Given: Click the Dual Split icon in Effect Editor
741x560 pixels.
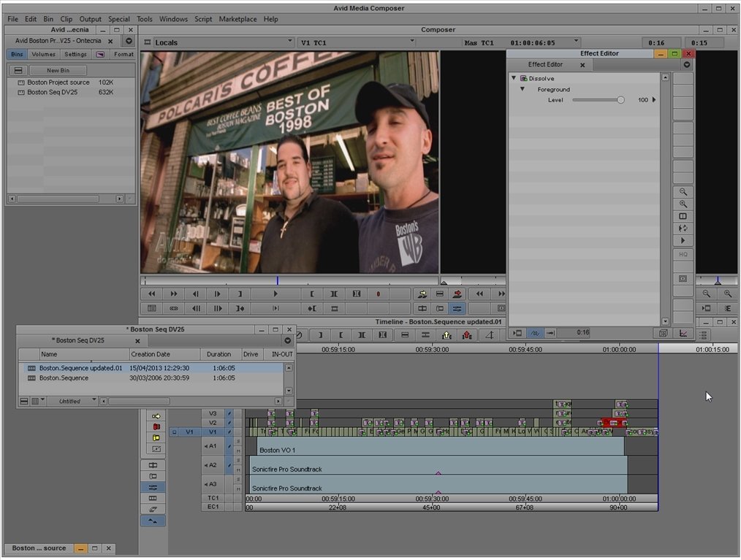Looking at the screenshot, I should tap(683, 216).
